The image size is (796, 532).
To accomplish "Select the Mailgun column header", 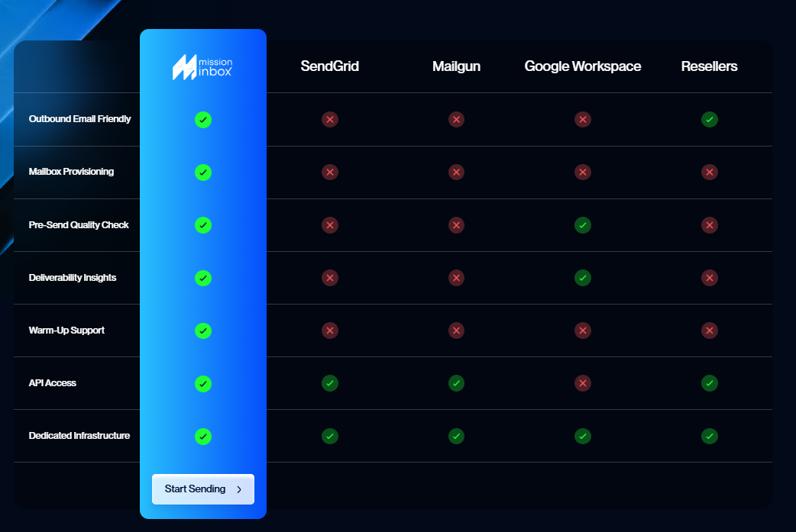I will point(456,66).
